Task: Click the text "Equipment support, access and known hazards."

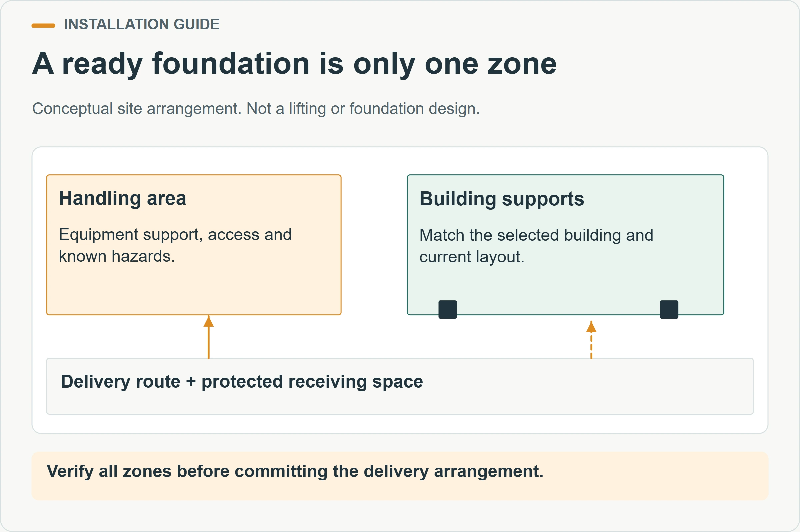Action: coord(175,245)
